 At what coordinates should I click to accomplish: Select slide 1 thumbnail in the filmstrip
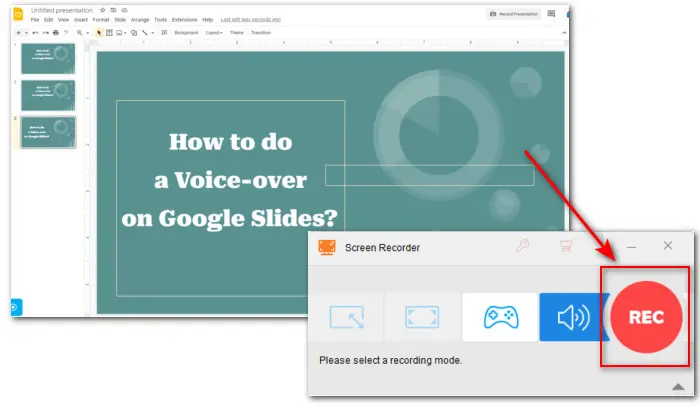(48, 58)
